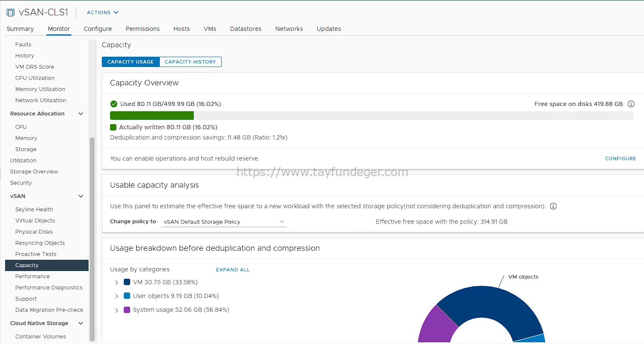The image size is (644, 344).
Task: Open Performance Diagnostics
Action: [49, 287]
